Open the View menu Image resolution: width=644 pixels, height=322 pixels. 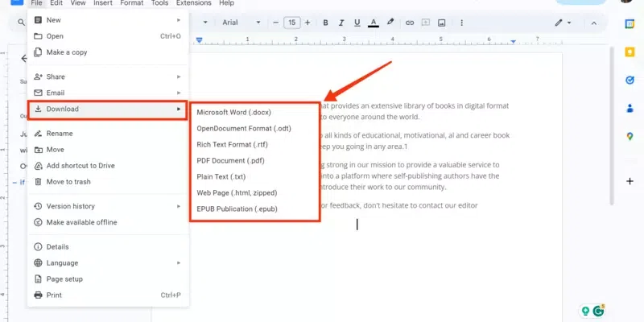[x=77, y=3]
